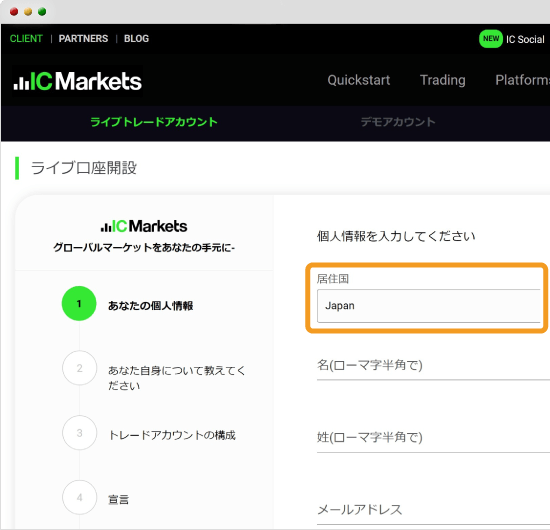Image resolution: width=550 pixels, height=530 pixels.
Task: Click the グローバルマーケットをあなたの手元に tagline
Action: [x=144, y=248]
